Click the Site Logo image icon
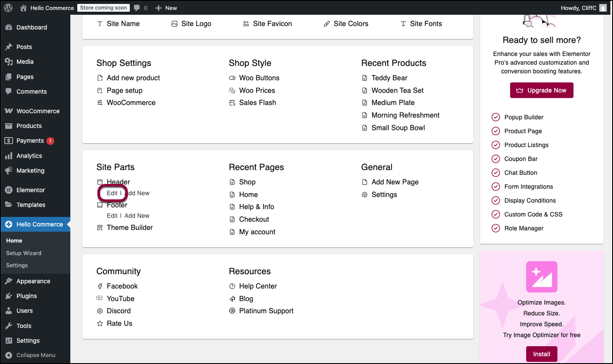Image resolution: width=613 pixels, height=364 pixels. pyautogui.click(x=175, y=24)
